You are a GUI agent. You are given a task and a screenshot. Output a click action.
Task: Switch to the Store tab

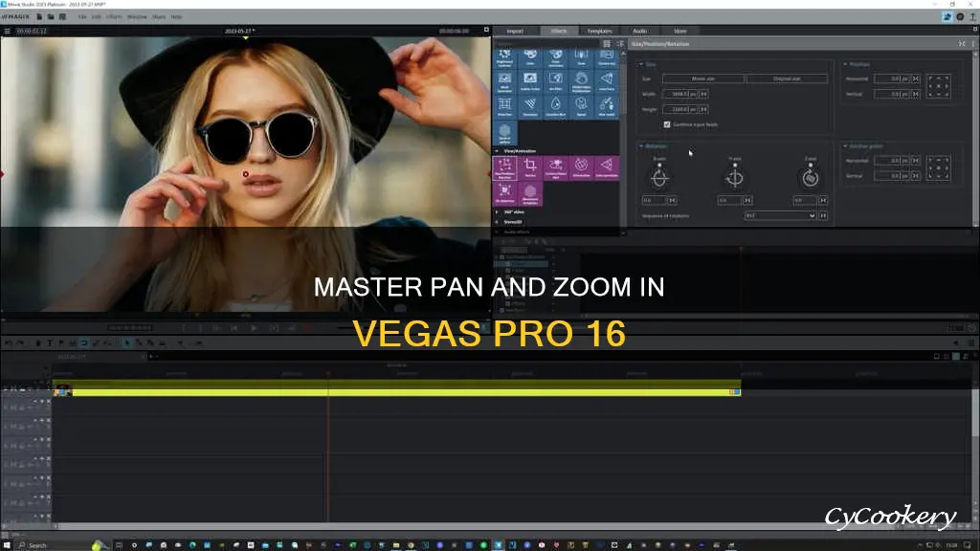point(680,31)
